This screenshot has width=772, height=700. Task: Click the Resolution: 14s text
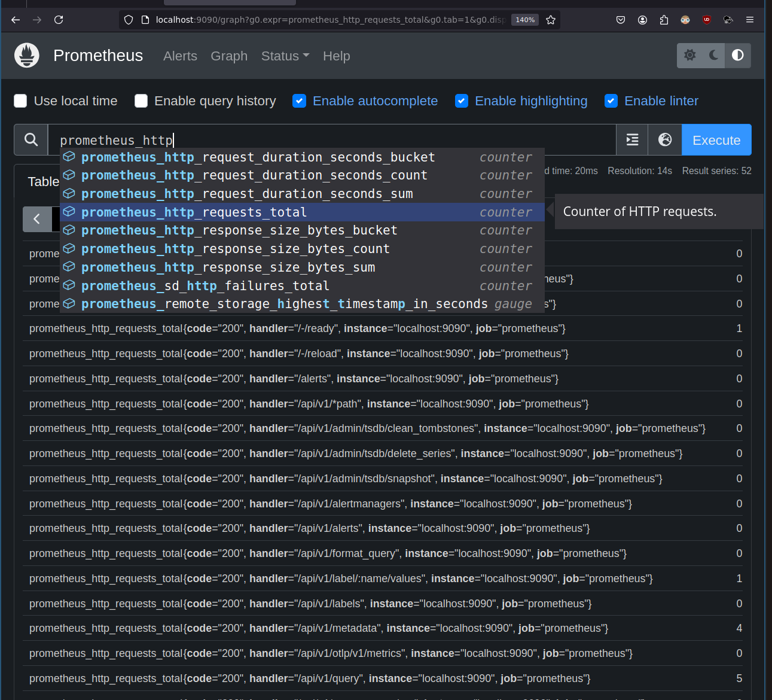point(640,171)
